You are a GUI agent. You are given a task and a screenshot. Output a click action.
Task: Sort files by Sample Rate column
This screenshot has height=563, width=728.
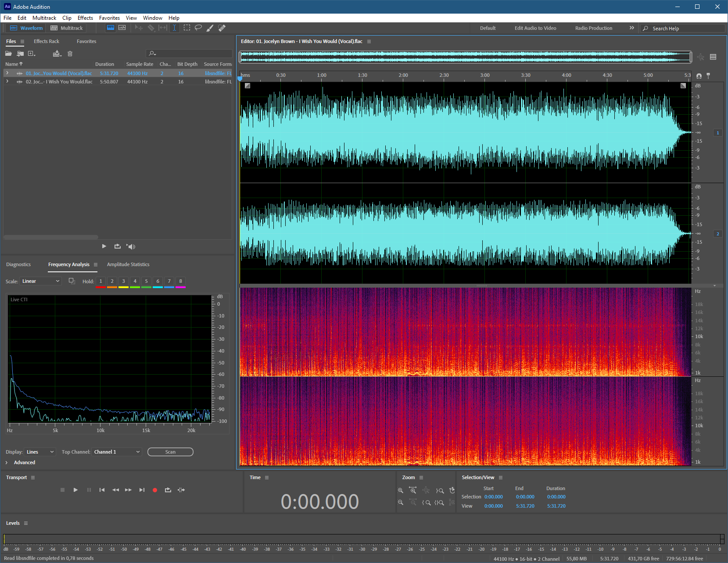140,64
